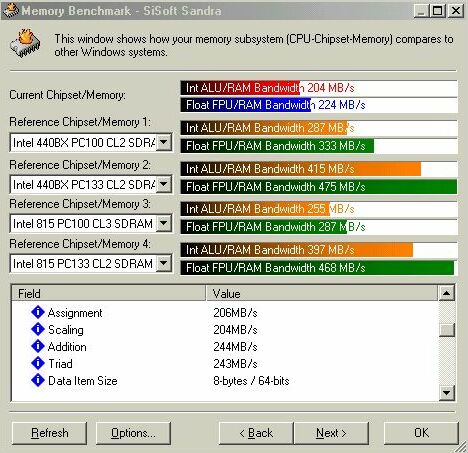
Task: Go to previous page with Back
Action: tap(256, 433)
